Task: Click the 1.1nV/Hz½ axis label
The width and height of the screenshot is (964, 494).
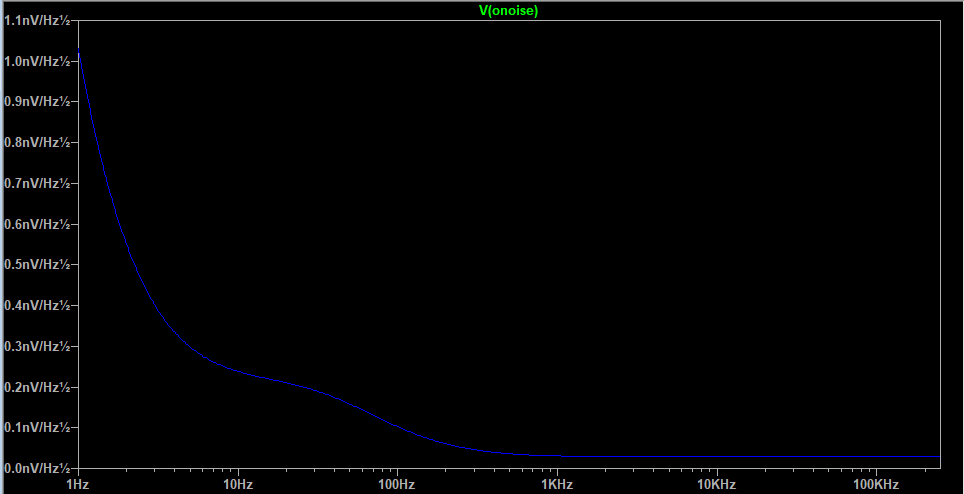Action: coord(37,20)
